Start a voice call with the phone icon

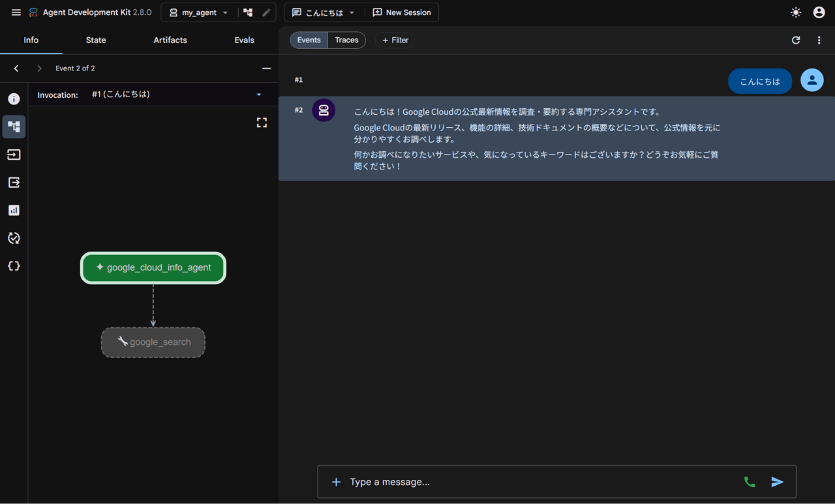pyautogui.click(x=750, y=482)
